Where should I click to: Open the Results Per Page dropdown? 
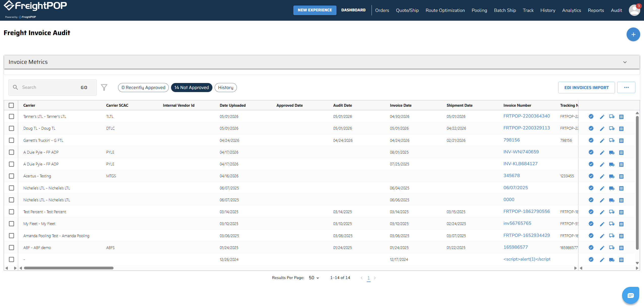[x=314, y=278]
